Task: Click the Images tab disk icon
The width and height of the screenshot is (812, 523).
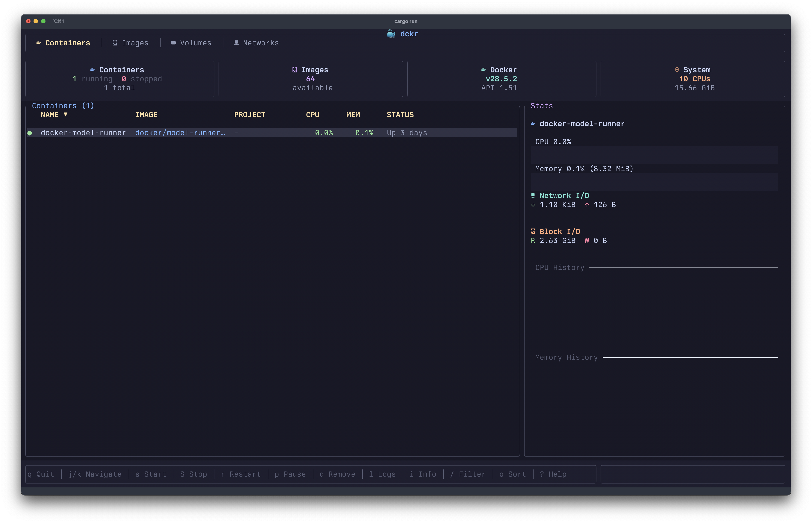Action: [x=115, y=43]
